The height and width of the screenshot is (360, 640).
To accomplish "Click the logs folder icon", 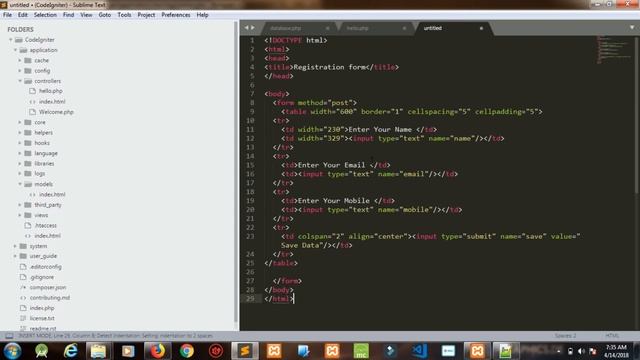I will coord(28,173).
